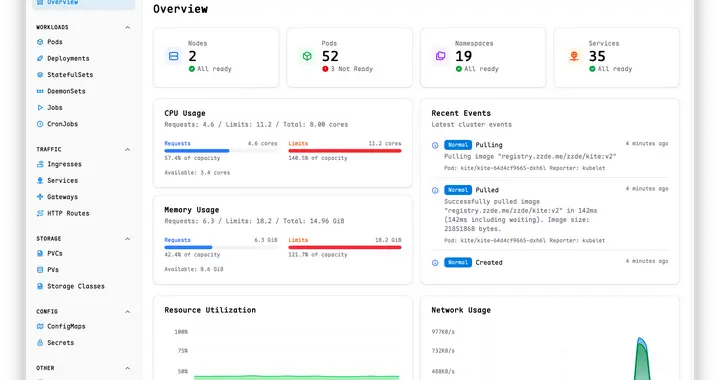Viewport: 720px width, 380px height.
Task: Click the Nodes count "2"
Action: [192, 56]
